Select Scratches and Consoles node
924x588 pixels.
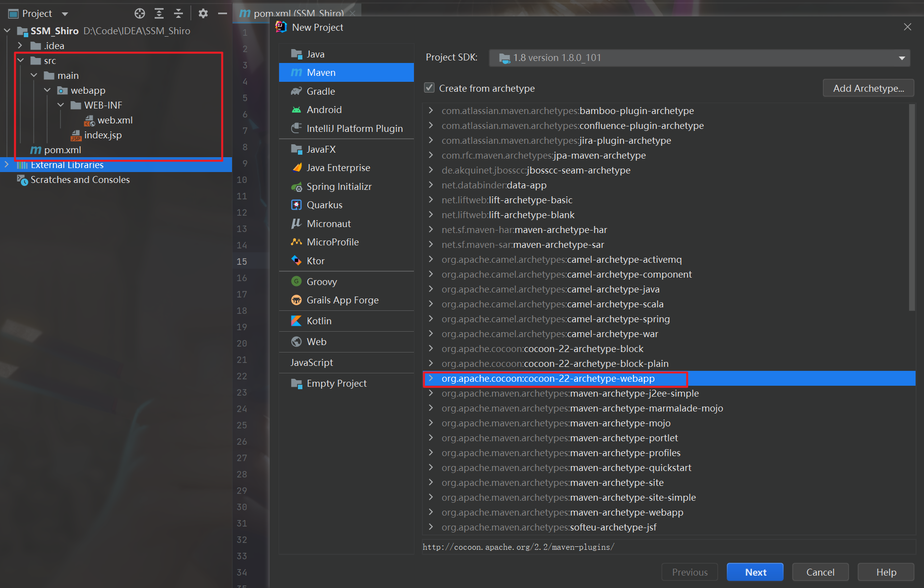[x=80, y=179]
